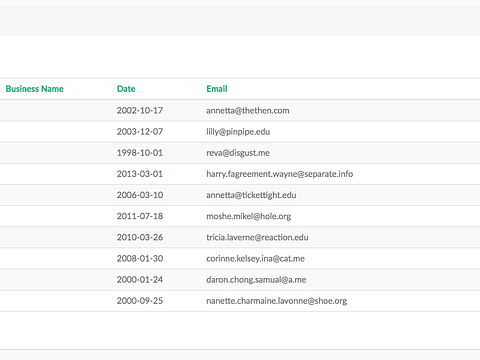Select email annetta@thethen.com
480x360 pixels.
(248, 110)
